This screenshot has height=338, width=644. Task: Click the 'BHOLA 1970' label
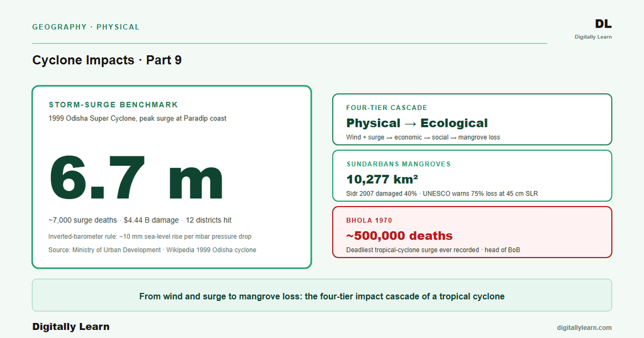pyautogui.click(x=369, y=221)
